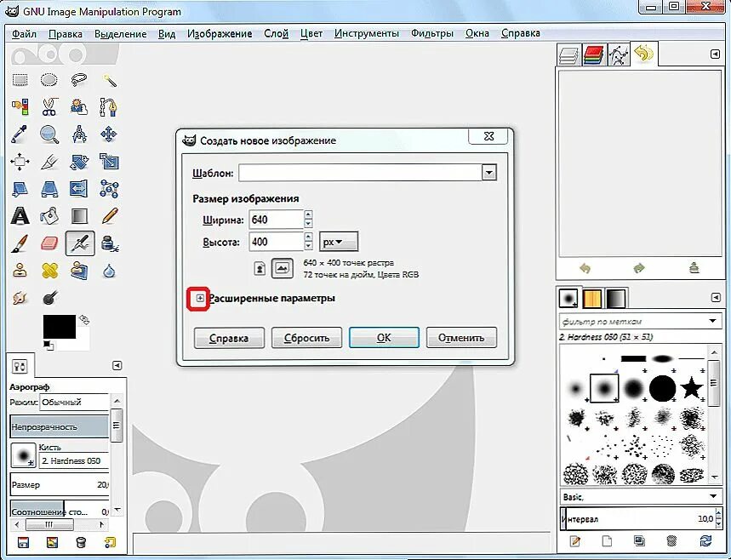
Task: Adjust the Непрозрачность opacity slider
Action: 59,426
